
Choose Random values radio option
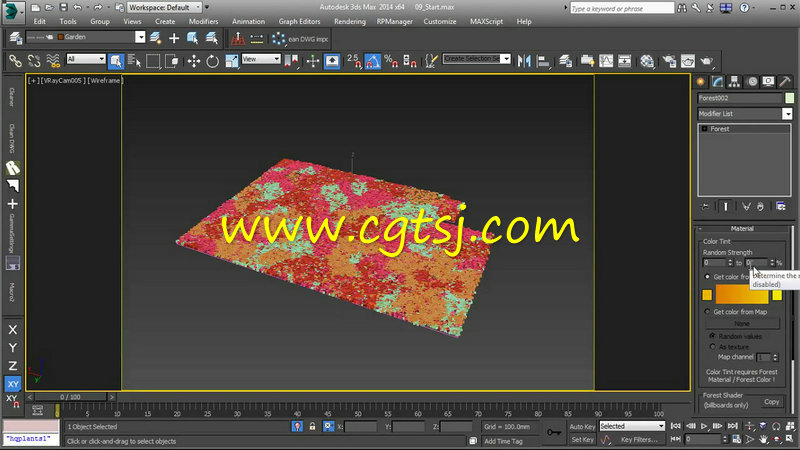tap(712, 336)
